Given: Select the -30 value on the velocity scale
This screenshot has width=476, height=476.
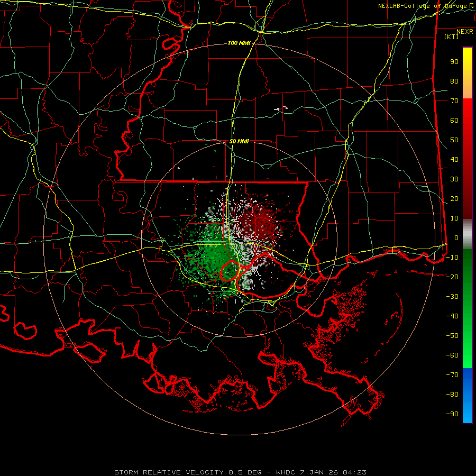Looking at the screenshot, I should click(x=452, y=297).
